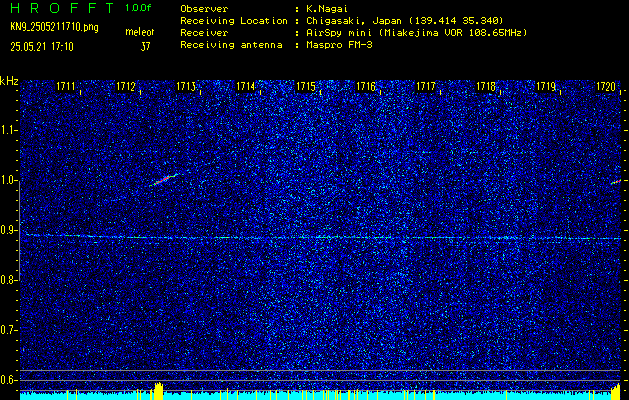Click the meteor count label

(x=140, y=32)
